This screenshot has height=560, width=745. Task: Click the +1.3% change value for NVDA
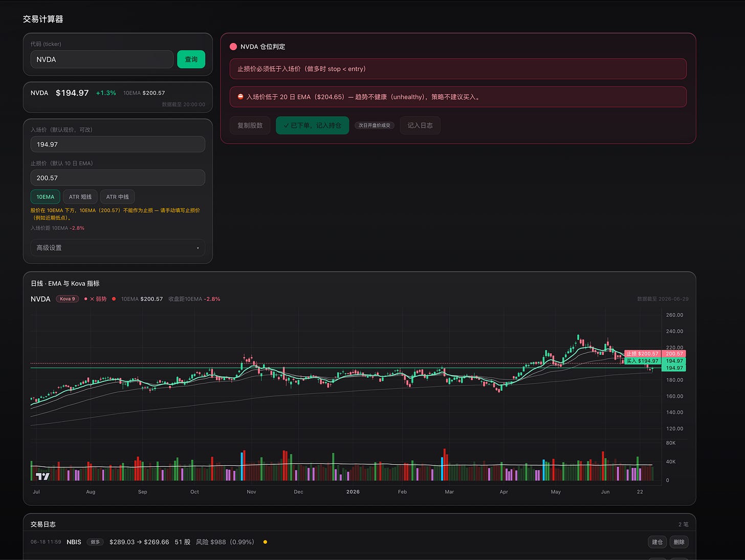point(106,93)
